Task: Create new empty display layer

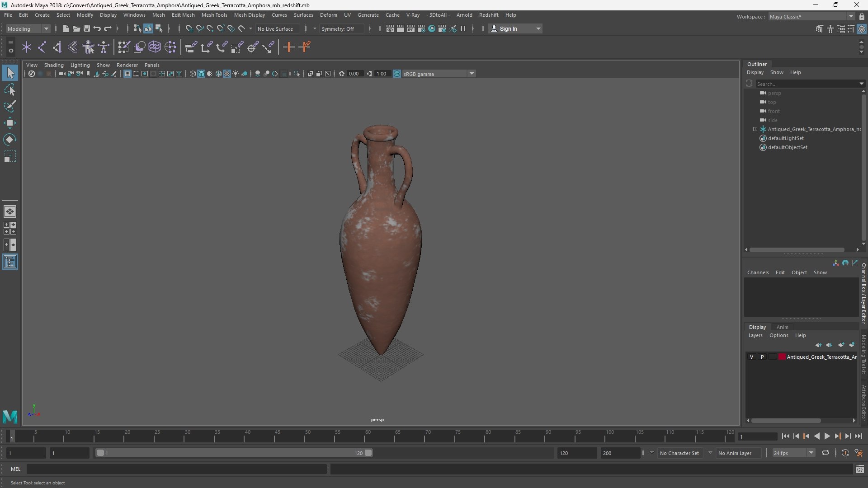Action: [x=841, y=345]
